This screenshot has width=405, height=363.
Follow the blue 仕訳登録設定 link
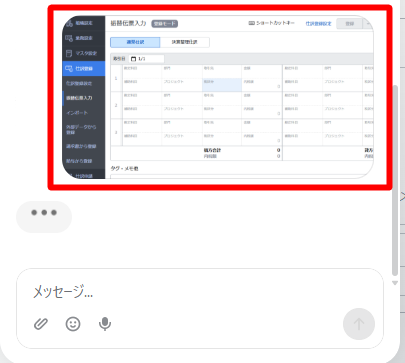pyautogui.click(x=318, y=24)
